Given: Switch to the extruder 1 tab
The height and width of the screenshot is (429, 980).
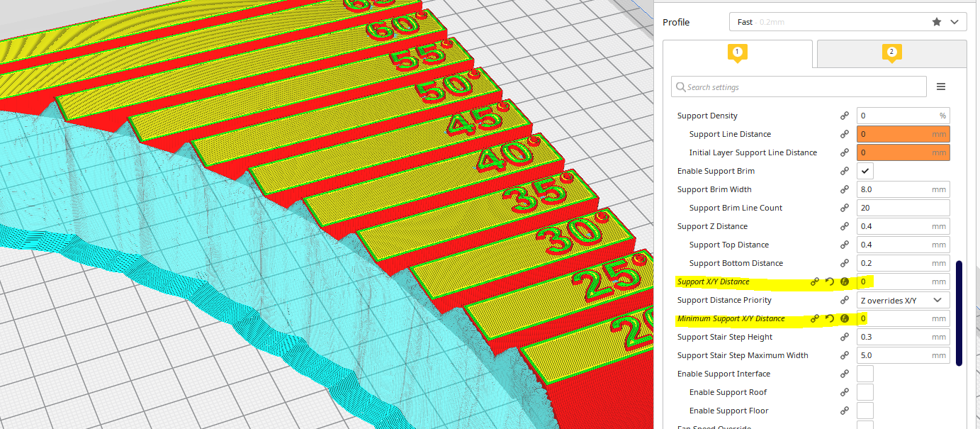Looking at the screenshot, I should point(738,53).
